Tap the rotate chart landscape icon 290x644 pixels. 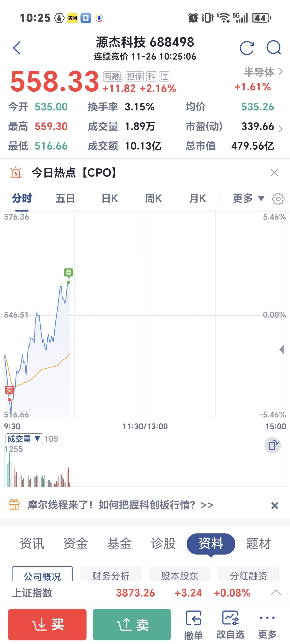[273, 445]
